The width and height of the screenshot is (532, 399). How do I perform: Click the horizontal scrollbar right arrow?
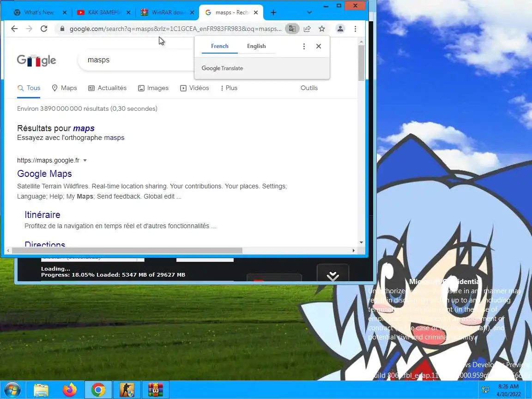point(354,250)
